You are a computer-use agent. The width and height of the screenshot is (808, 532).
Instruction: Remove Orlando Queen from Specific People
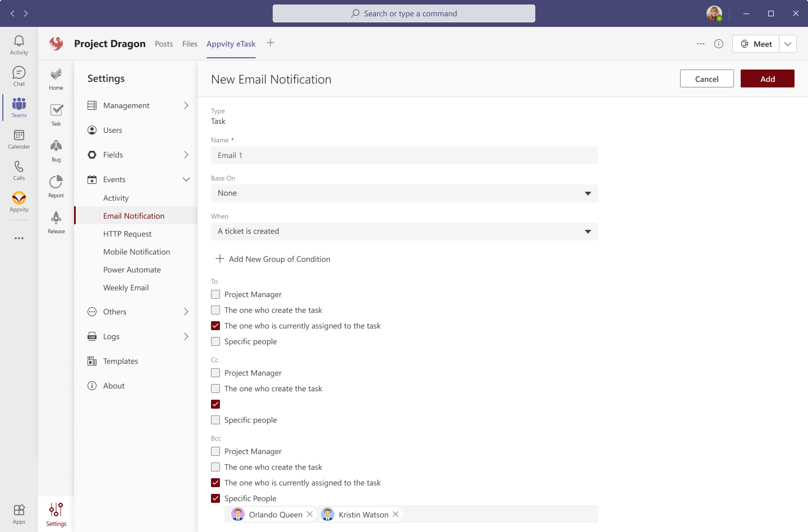310,514
